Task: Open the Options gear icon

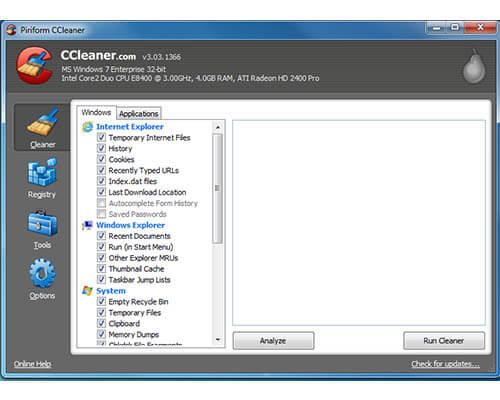Action: (x=42, y=273)
